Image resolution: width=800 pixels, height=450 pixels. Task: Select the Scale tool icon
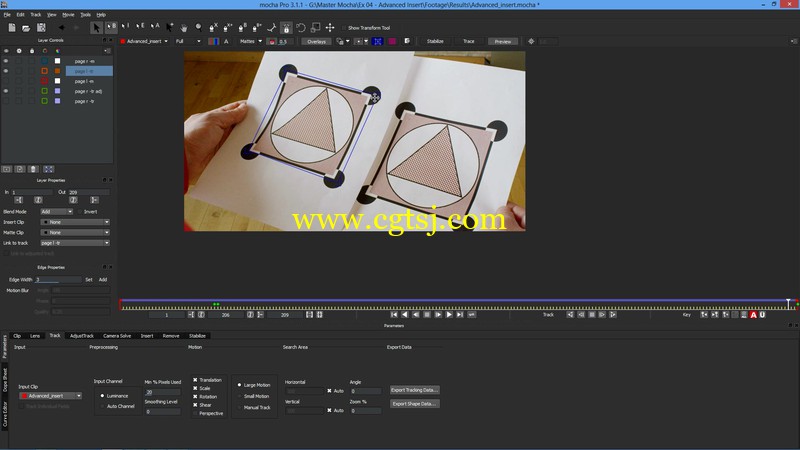(316, 28)
